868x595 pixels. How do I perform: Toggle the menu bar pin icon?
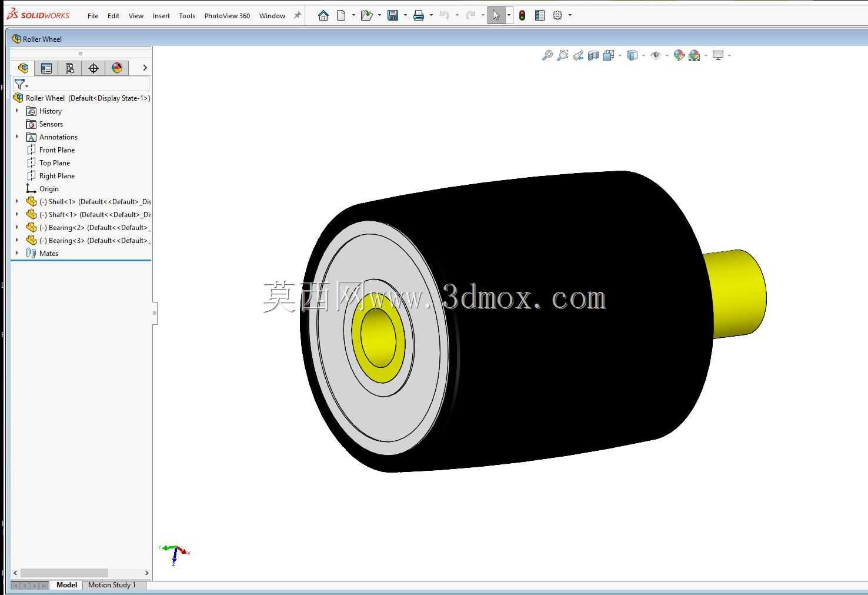(x=298, y=15)
